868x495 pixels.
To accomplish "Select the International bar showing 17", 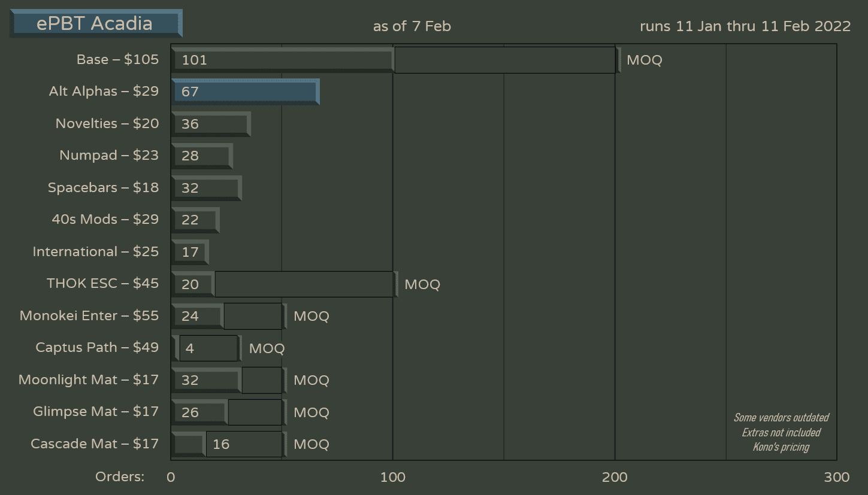I will [x=190, y=252].
